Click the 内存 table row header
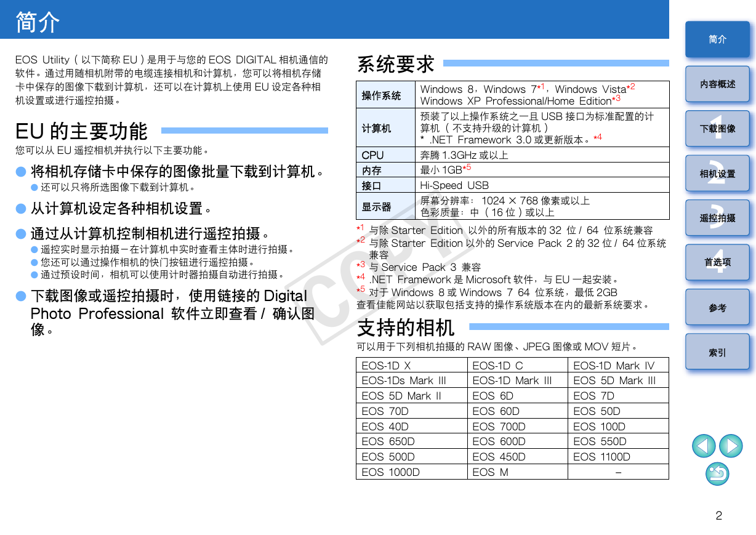The height and width of the screenshot is (535, 756). (x=387, y=170)
